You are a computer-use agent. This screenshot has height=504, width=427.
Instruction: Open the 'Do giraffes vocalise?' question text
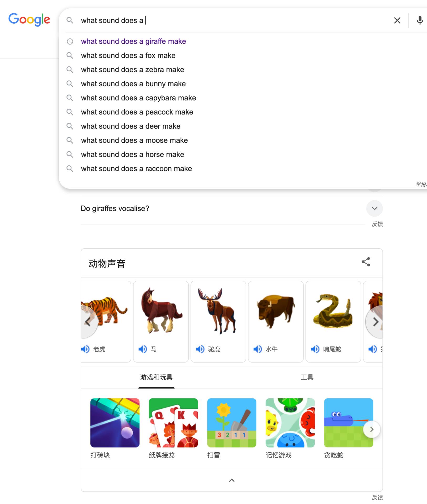(x=115, y=209)
